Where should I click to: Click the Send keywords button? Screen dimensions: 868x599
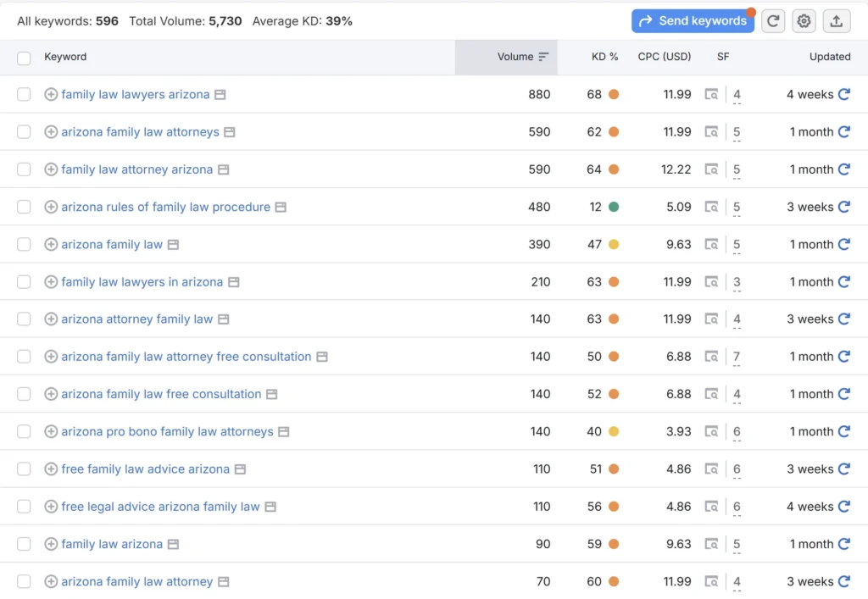tap(693, 20)
